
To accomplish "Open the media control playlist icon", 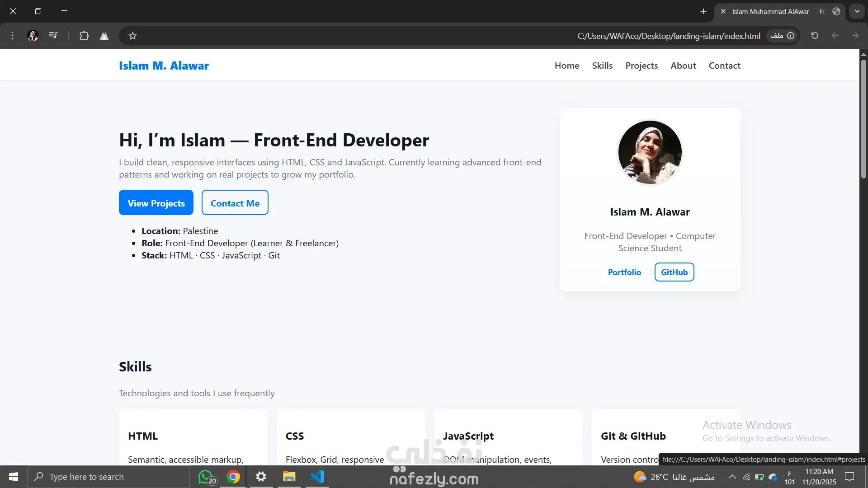I will coord(53,35).
